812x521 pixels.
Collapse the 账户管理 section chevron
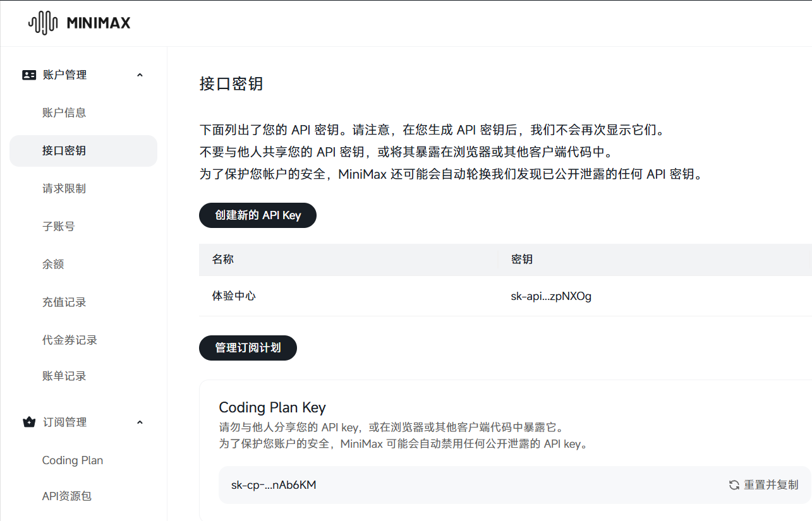[140, 75]
